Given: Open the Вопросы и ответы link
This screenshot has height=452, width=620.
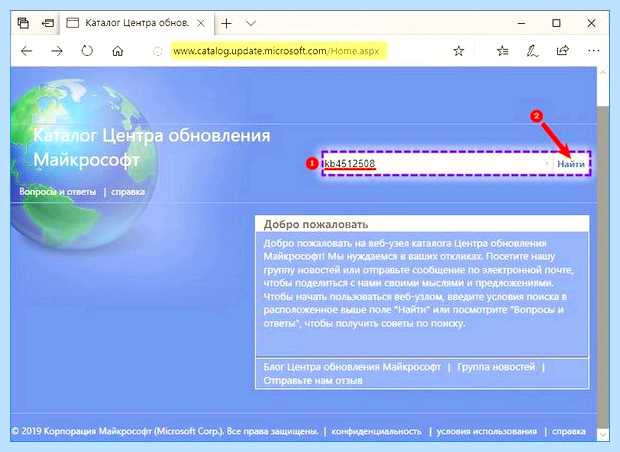Looking at the screenshot, I should click(x=58, y=192).
